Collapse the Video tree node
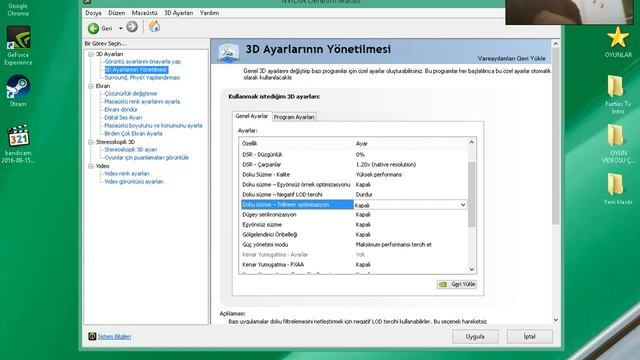 click(x=91, y=166)
